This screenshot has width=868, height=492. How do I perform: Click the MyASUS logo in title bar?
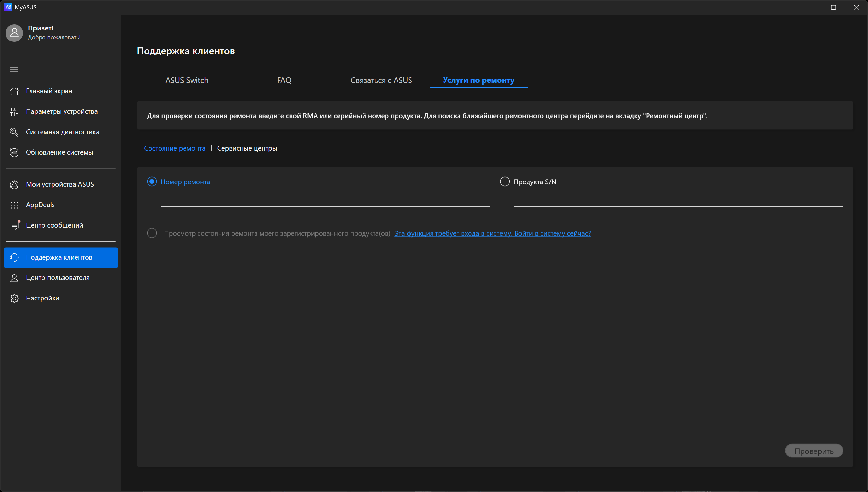point(8,7)
